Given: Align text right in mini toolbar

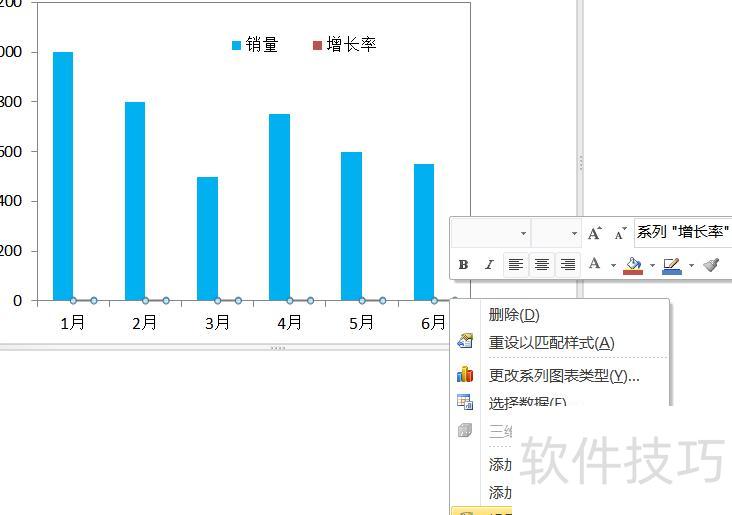Looking at the screenshot, I should [568, 265].
